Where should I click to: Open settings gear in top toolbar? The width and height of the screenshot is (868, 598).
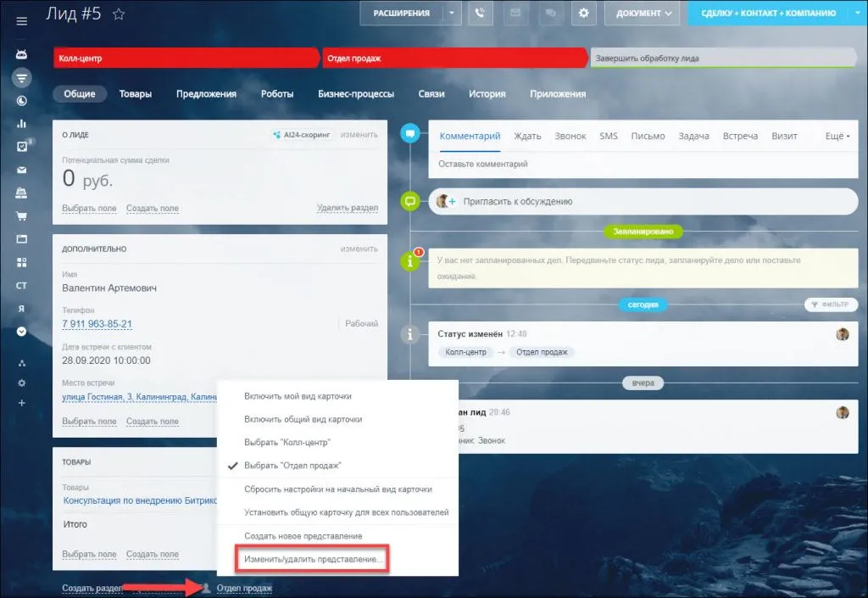point(583,14)
